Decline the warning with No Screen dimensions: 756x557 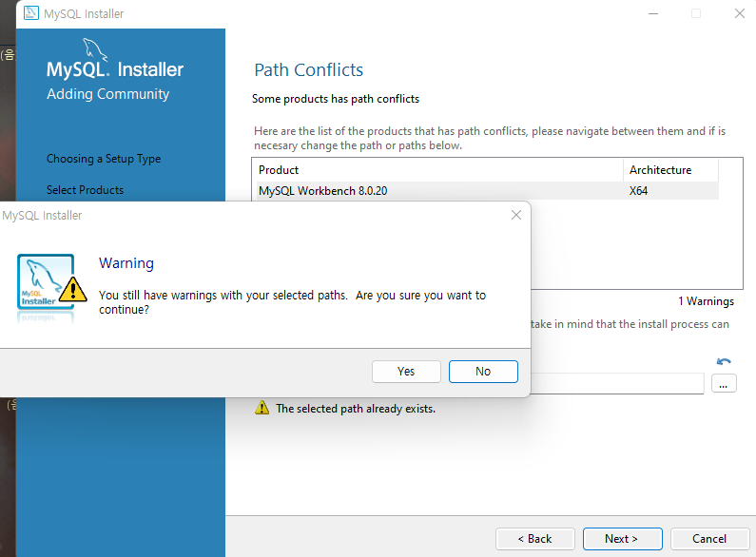click(483, 372)
